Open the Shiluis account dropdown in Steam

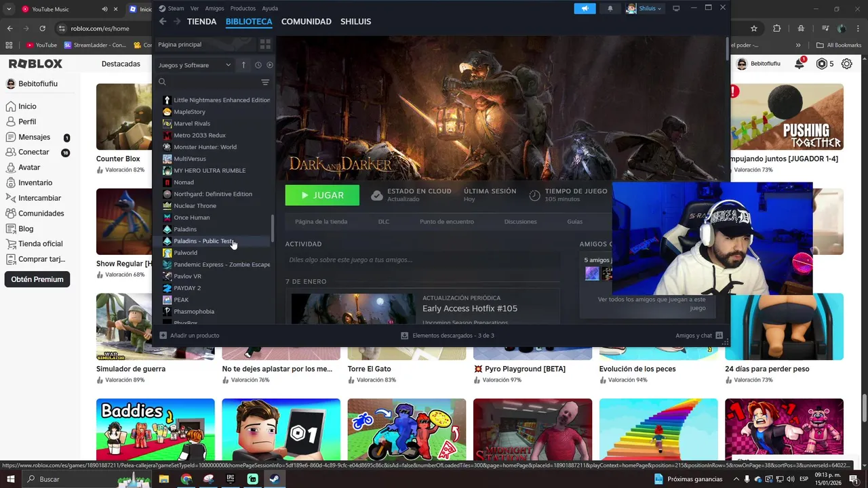point(644,8)
